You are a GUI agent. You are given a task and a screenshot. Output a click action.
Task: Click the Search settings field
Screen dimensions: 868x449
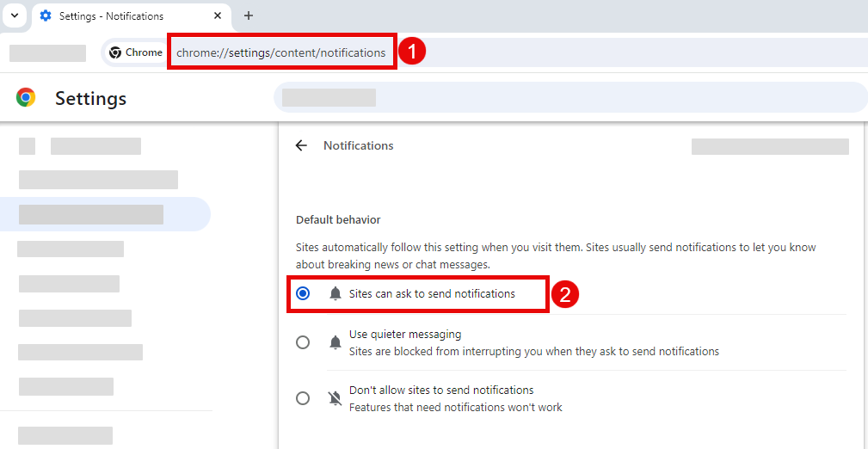pos(570,97)
